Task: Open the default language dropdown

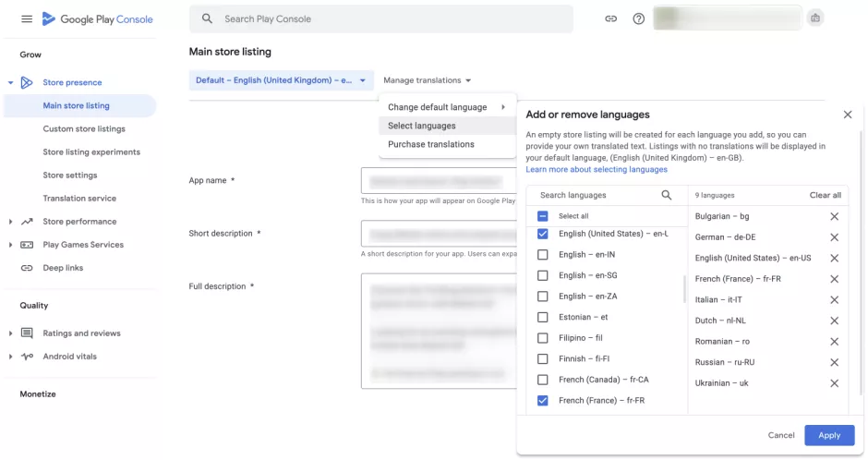Action: [282, 80]
